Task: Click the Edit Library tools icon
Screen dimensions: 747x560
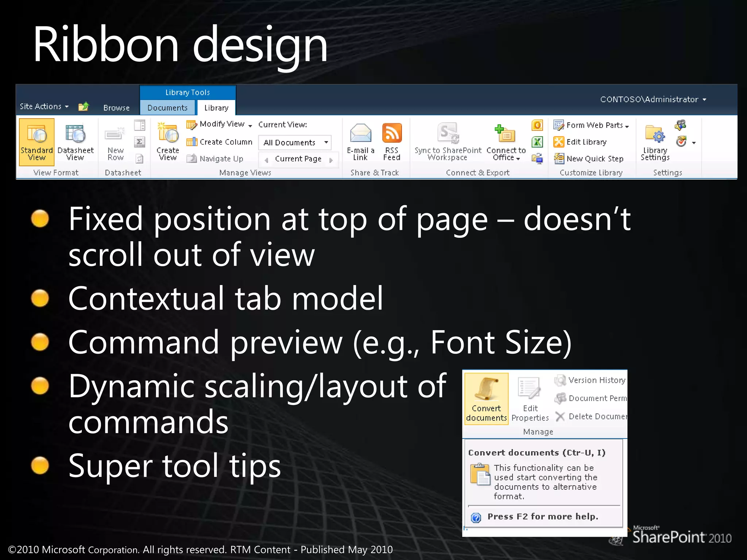Action: pos(559,142)
